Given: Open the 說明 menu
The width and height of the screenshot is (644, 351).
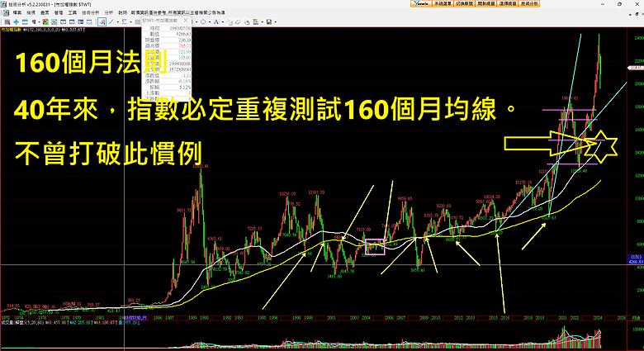Looking at the screenshot, I should tap(122, 12).
